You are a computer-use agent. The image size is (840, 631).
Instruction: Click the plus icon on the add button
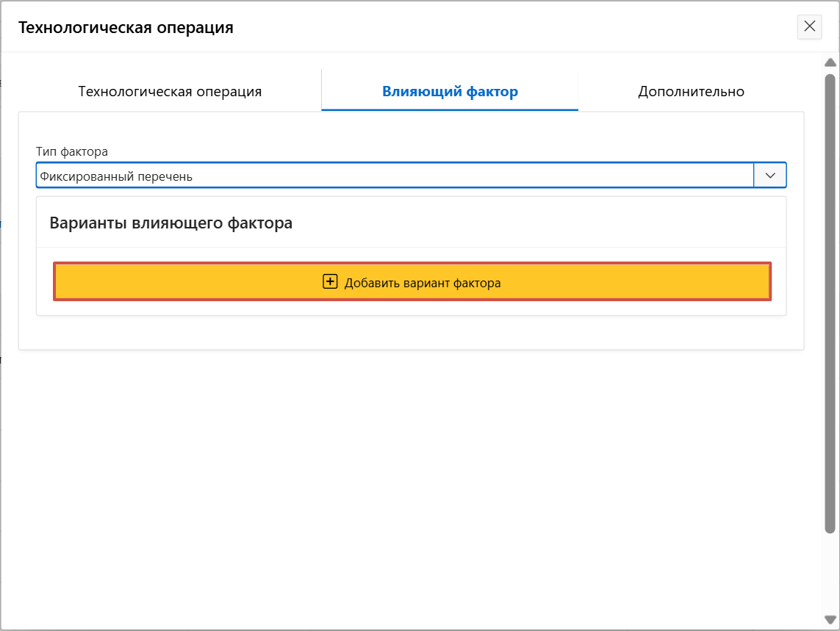pos(330,282)
